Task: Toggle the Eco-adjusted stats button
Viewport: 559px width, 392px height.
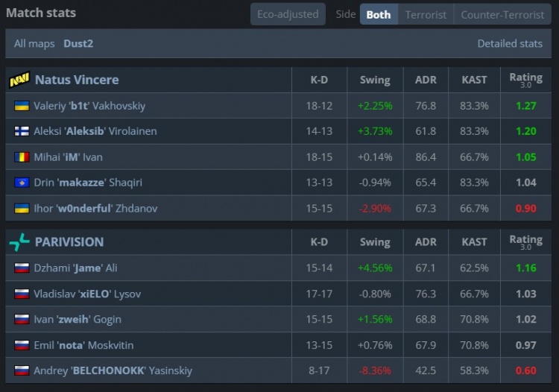Action: point(288,14)
